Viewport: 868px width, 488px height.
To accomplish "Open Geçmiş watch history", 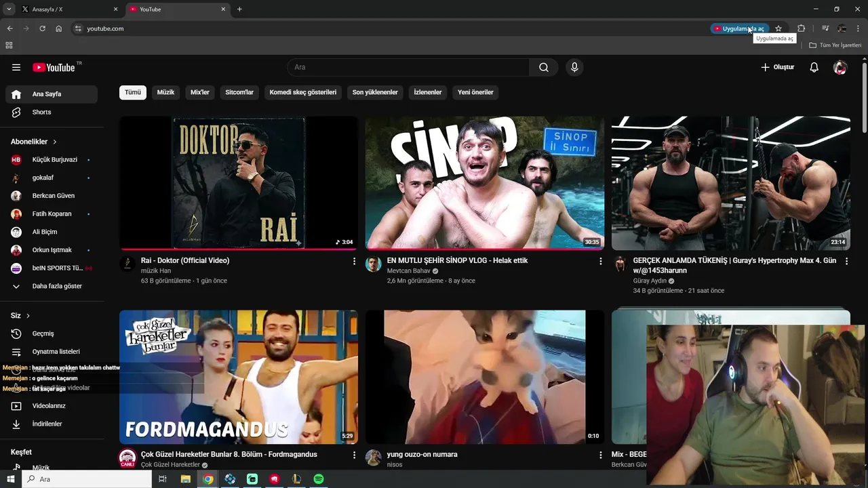I will point(52,333).
